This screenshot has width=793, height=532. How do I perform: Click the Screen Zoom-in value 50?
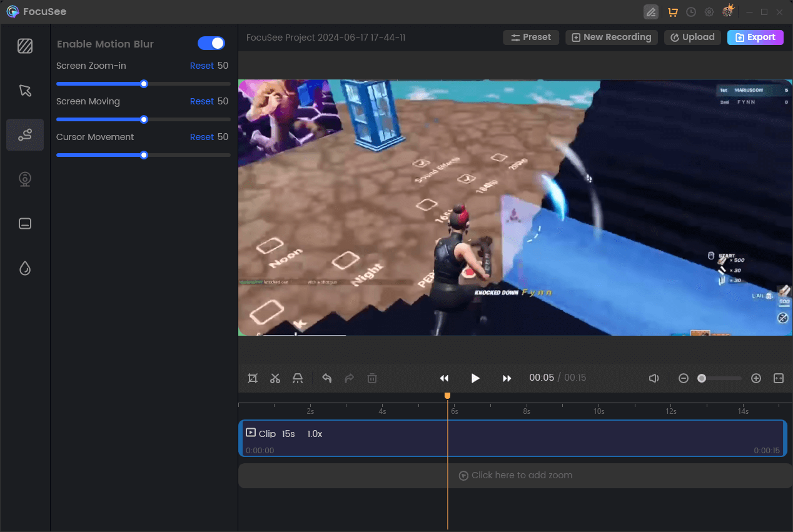[223, 66]
